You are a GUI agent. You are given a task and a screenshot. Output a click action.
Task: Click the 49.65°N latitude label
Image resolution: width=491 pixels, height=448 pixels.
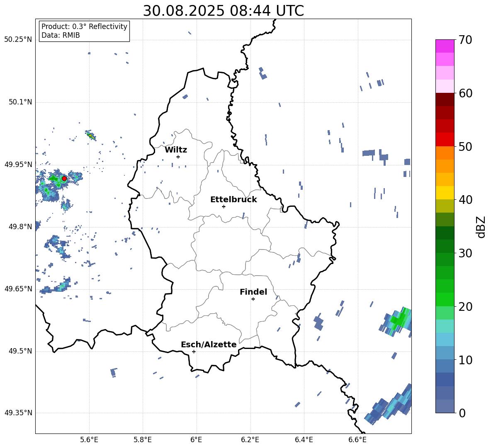pos(18,289)
